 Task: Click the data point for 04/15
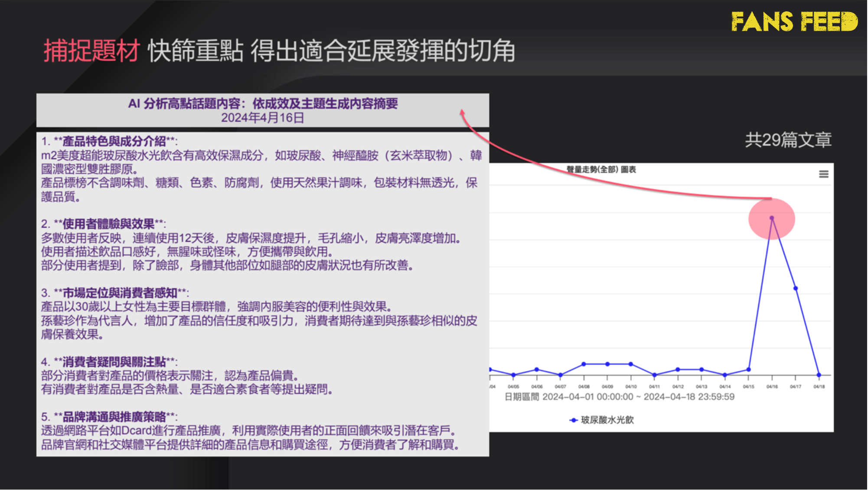pos(749,370)
